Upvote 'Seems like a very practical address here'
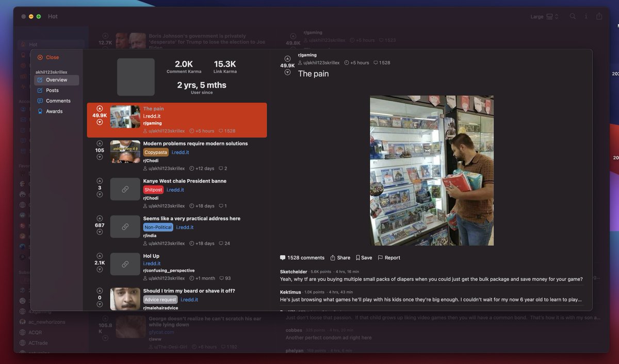Viewport: 619px width, 364px height. [100, 219]
